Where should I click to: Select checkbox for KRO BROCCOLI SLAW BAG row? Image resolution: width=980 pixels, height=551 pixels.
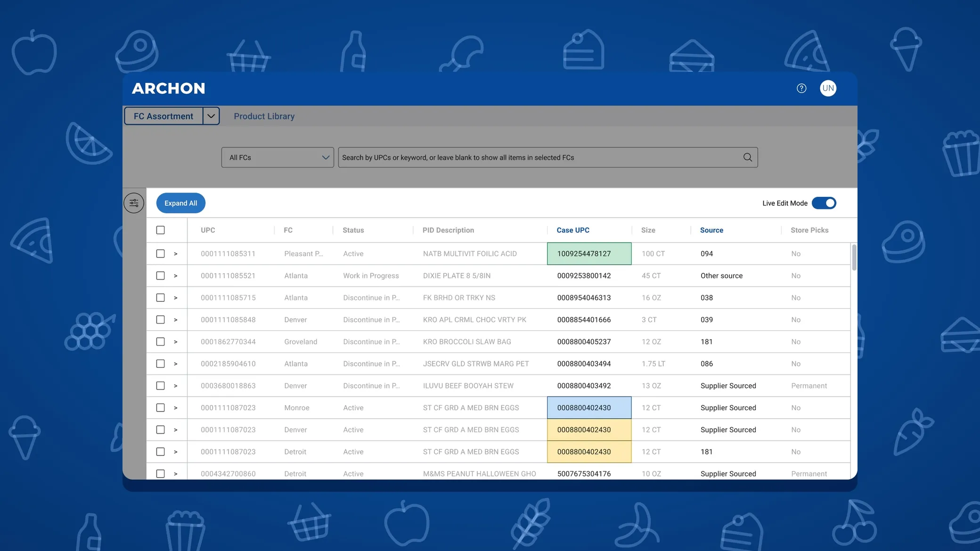pos(161,341)
